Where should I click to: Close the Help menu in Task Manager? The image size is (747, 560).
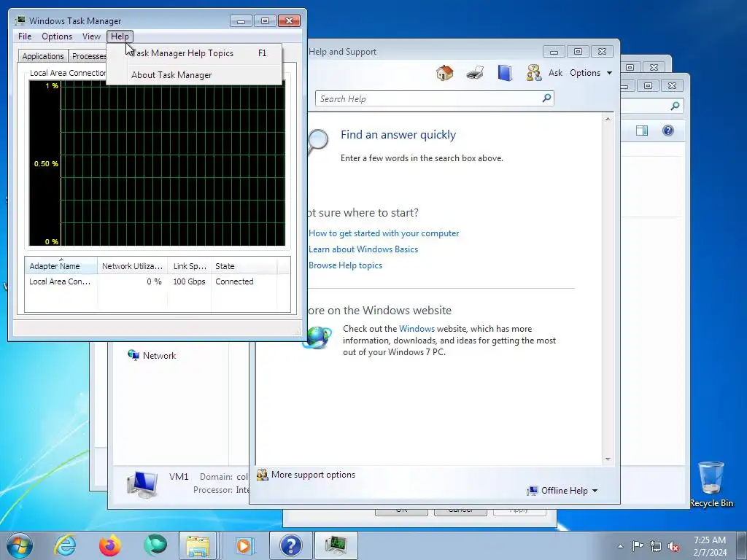pyautogui.click(x=120, y=36)
